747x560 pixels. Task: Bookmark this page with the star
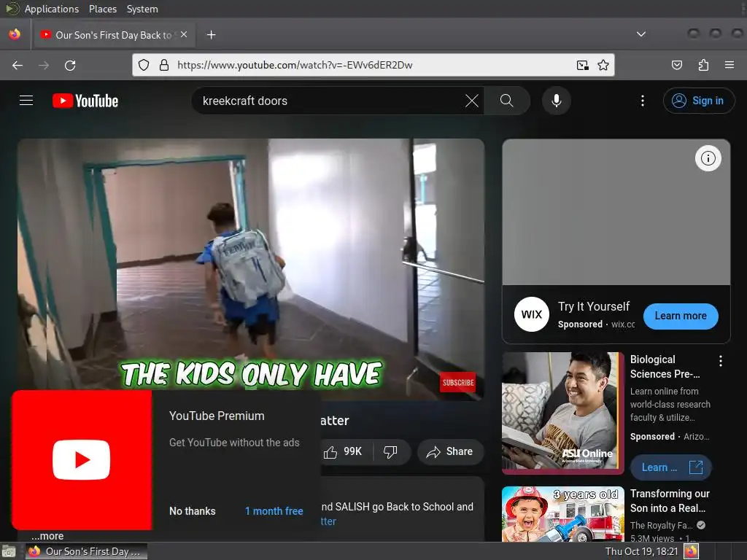click(x=603, y=65)
